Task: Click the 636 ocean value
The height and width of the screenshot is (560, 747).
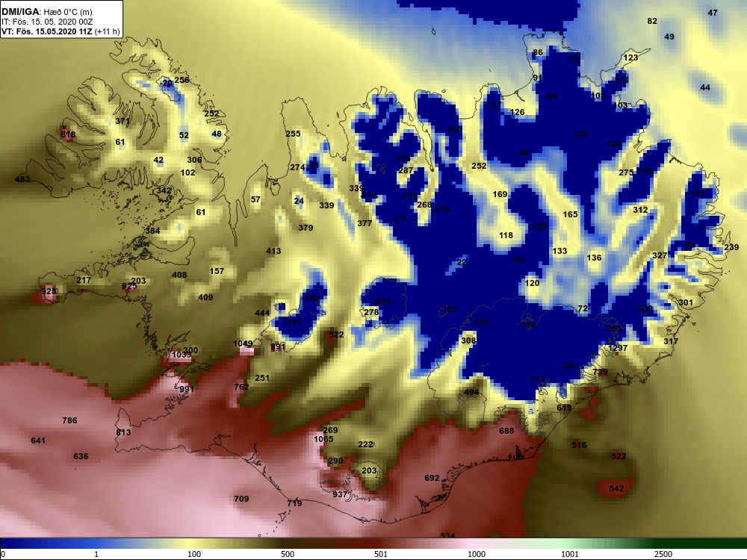Action: [81, 456]
